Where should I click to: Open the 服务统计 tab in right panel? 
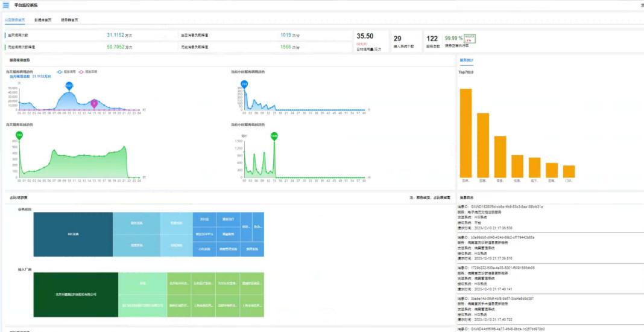tap(467, 60)
